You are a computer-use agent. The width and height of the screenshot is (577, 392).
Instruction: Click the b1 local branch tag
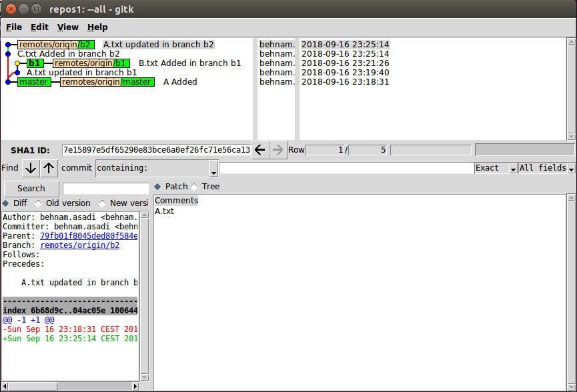(x=35, y=63)
